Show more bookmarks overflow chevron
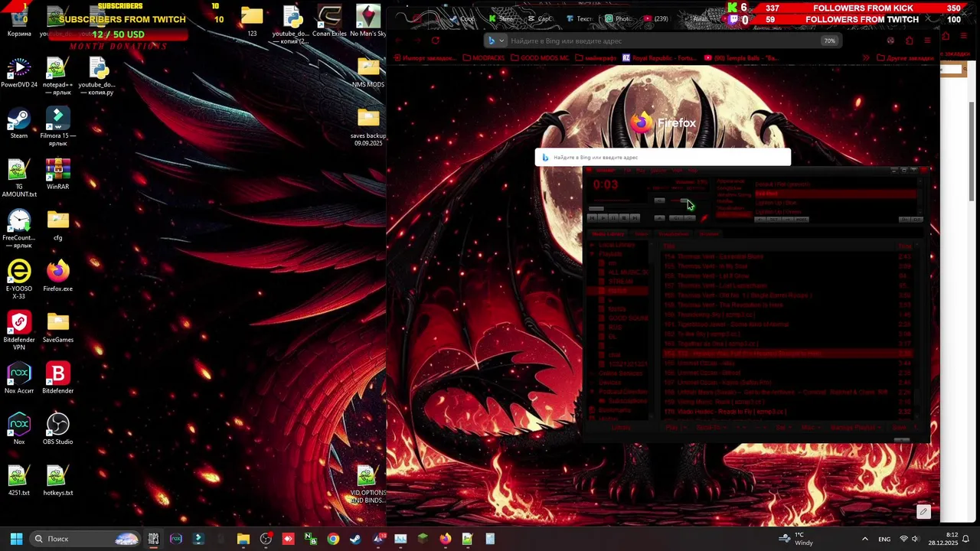This screenshot has height=551, width=980. click(x=866, y=57)
